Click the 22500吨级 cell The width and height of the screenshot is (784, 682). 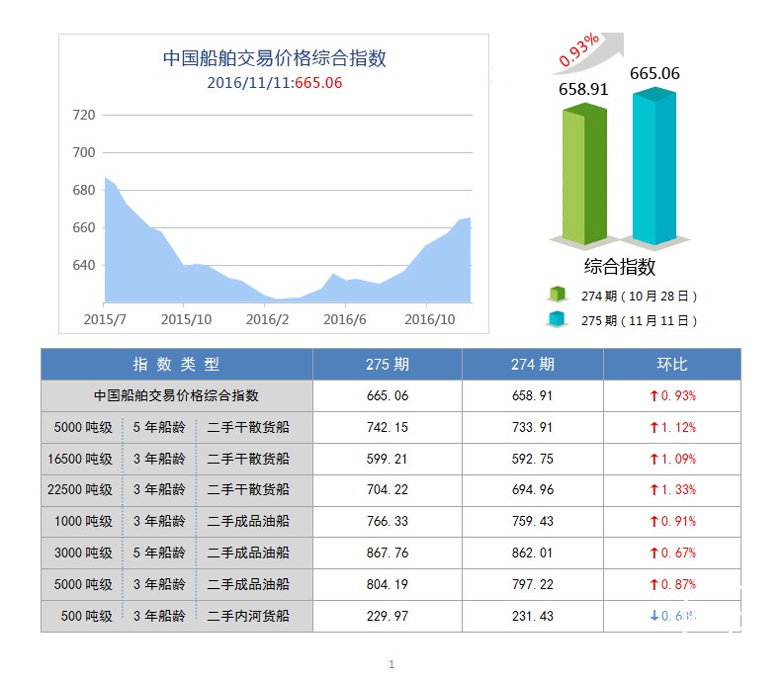click(x=80, y=489)
